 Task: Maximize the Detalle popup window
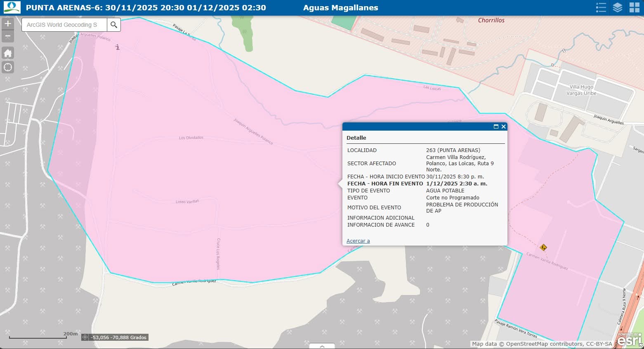(496, 126)
